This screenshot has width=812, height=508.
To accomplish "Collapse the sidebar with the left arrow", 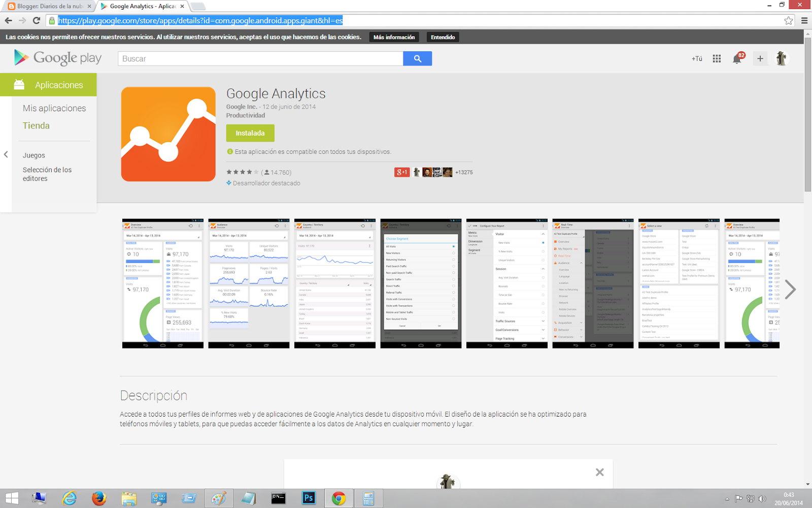I will coord(6,154).
